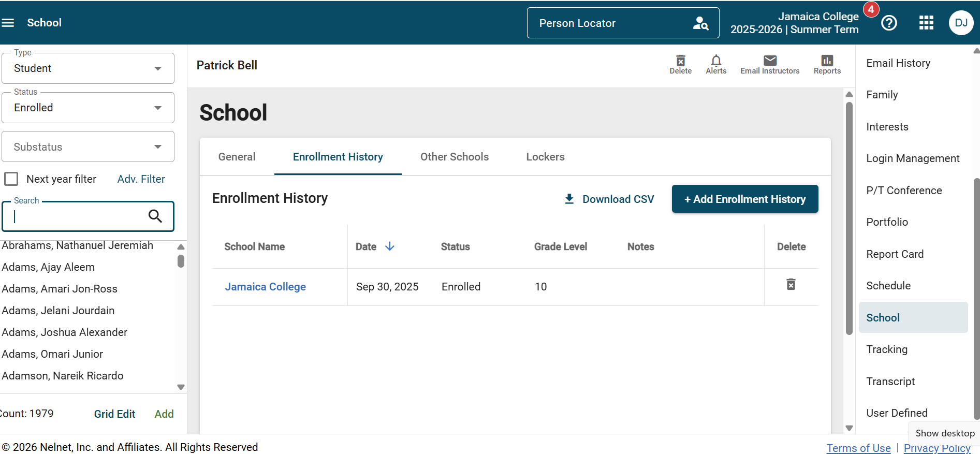Image resolution: width=980 pixels, height=454 pixels.
Task: Click the School Name column header
Action: tap(254, 247)
